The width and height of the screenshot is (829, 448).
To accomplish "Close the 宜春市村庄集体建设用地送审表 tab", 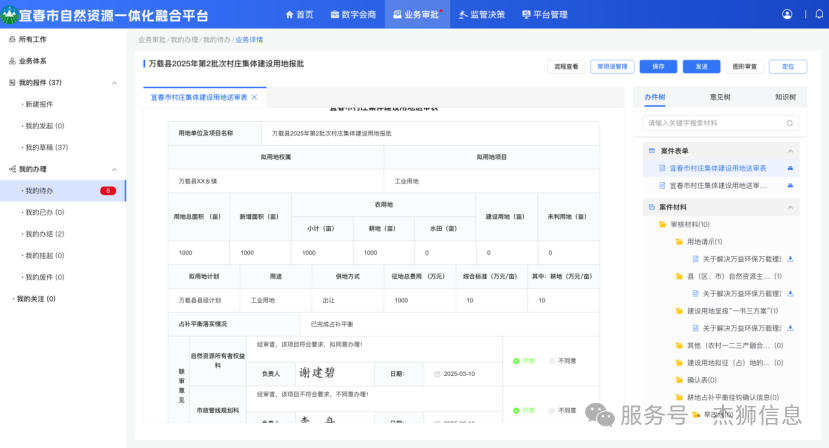I will pyautogui.click(x=254, y=98).
